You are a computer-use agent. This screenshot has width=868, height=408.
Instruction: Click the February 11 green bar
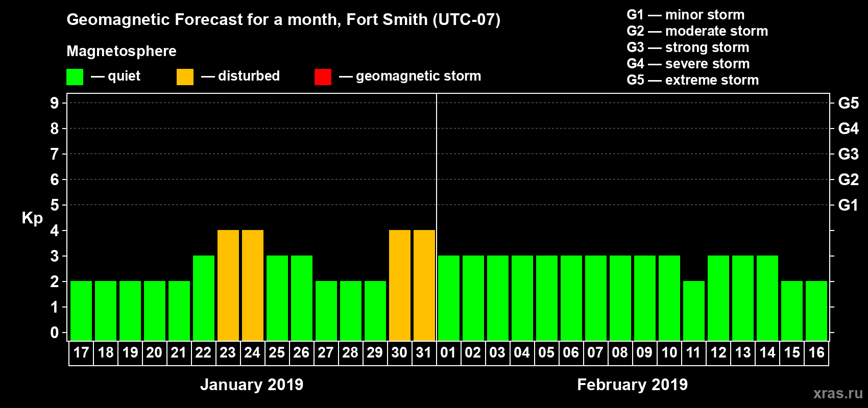694,311
